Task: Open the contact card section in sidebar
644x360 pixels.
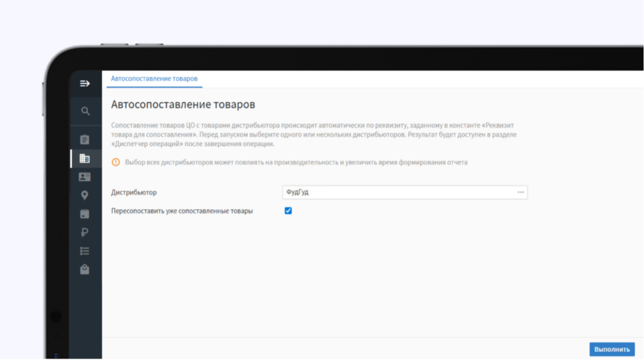Action: [85, 177]
